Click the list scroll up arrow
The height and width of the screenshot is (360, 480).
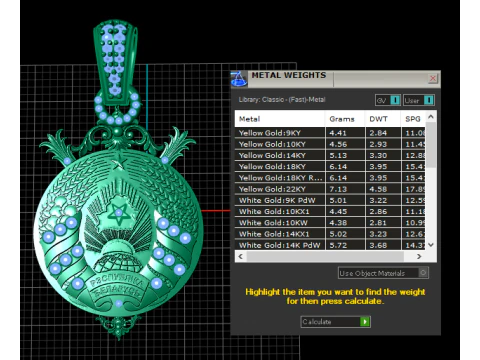coord(431,117)
